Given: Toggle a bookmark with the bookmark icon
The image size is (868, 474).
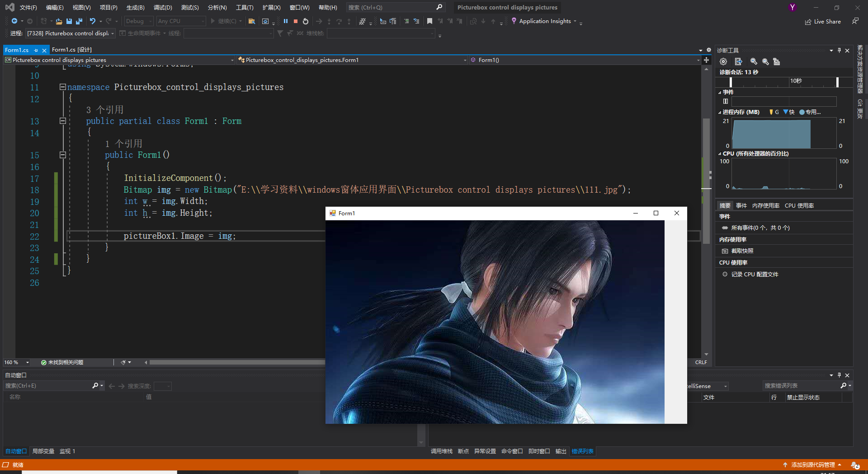Looking at the screenshot, I should click(429, 21).
